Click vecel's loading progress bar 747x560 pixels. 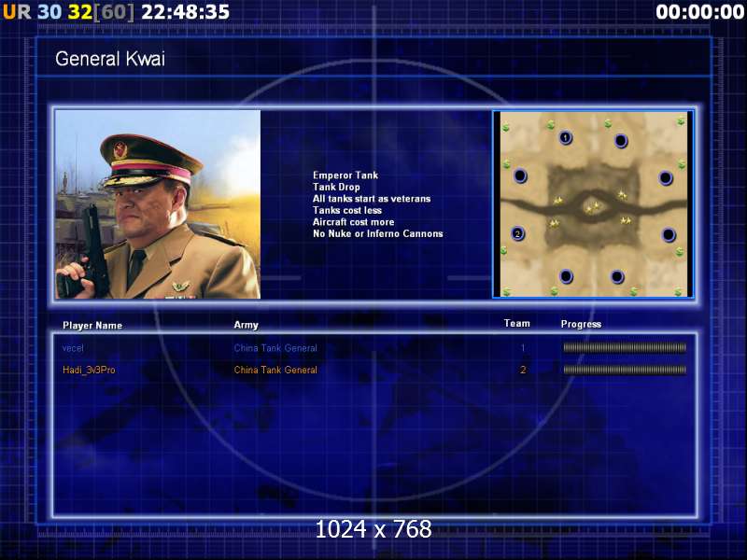pyautogui.click(x=625, y=347)
